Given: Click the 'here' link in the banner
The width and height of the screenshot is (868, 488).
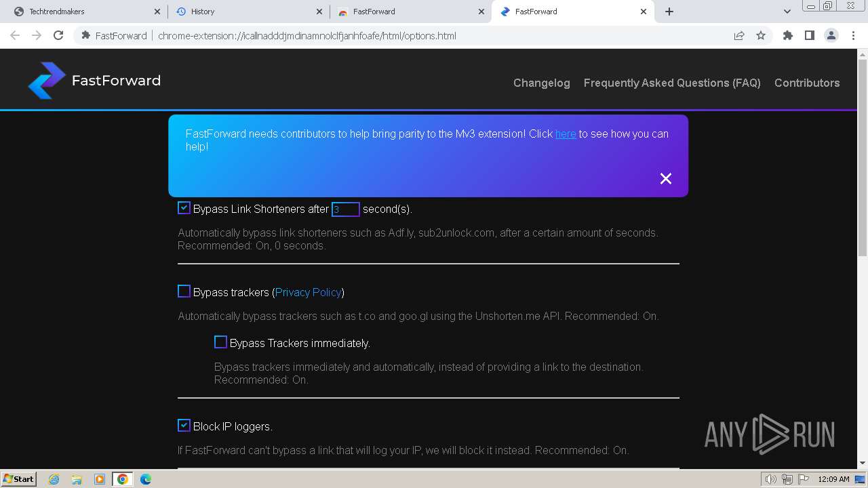Looking at the screenshot, I should click(x=566, y=134).
